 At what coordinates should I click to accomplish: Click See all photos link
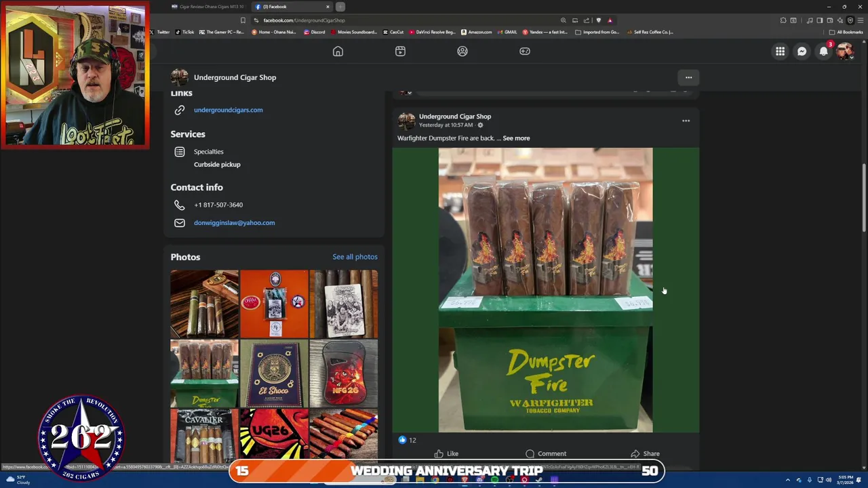point(355,257)
